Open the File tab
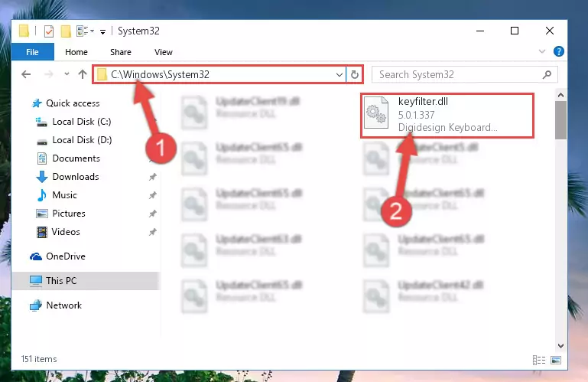Screen dimensions: 588x382 (x=33, y=52)
